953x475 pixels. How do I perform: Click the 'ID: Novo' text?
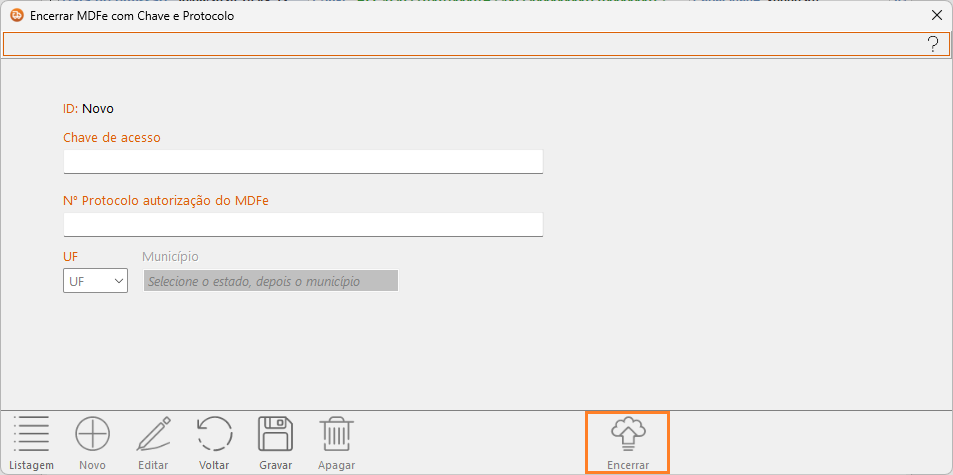click(88, 108)
